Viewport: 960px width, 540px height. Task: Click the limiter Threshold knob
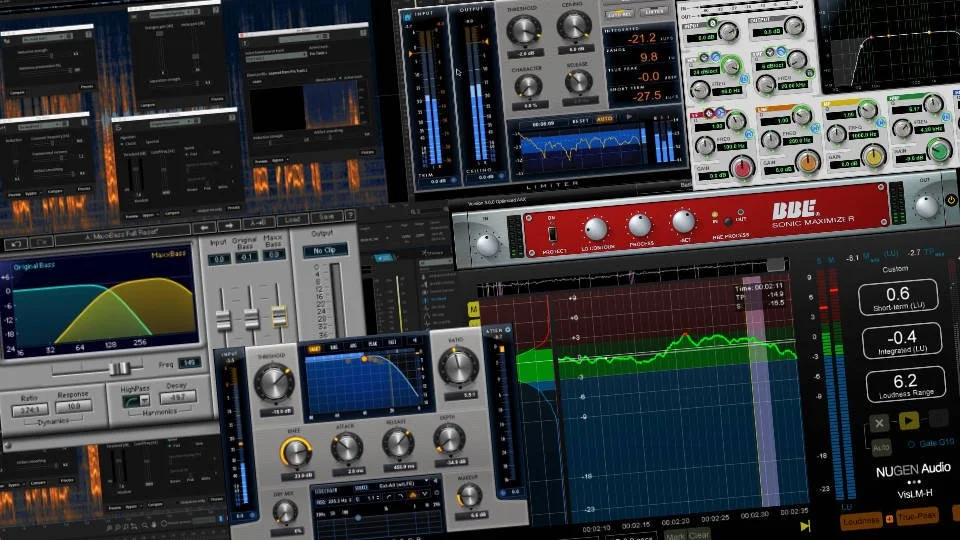click(x=523, y=31)
